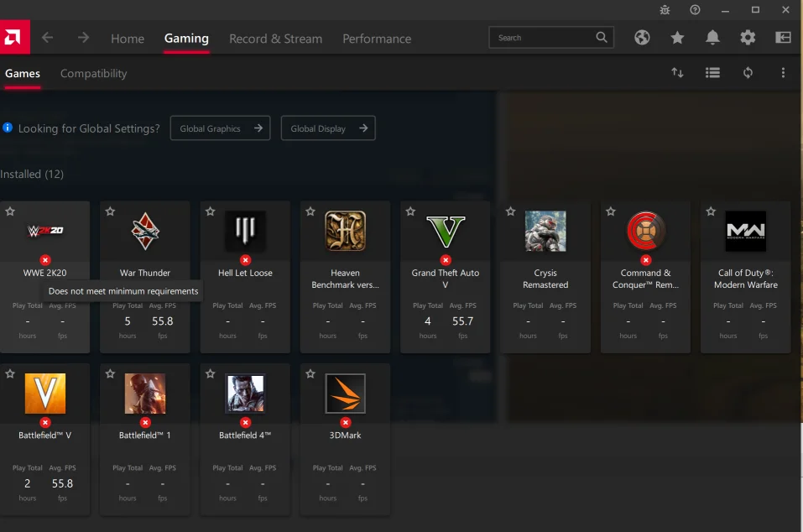Open Global Graphics settings
This screenshot has width=803, height=532.
pyautogui.click(x=220, y=128)
